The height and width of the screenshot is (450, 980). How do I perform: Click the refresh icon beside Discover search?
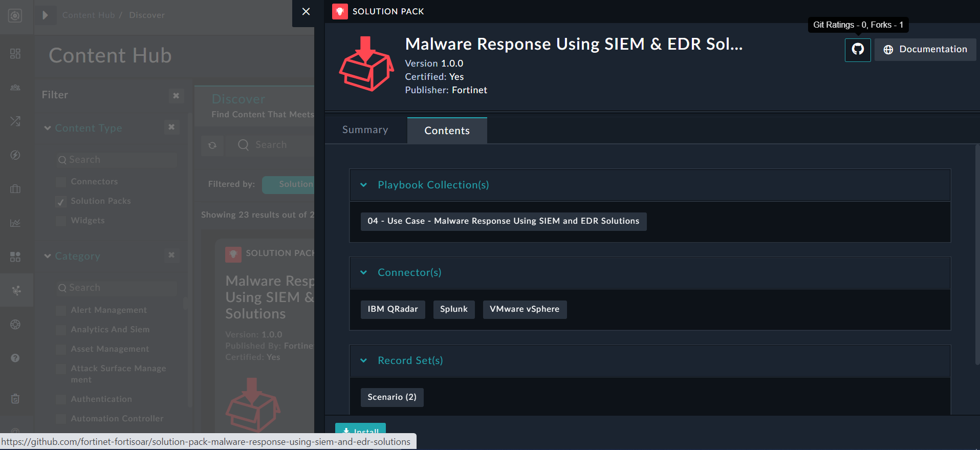(212, 145)
